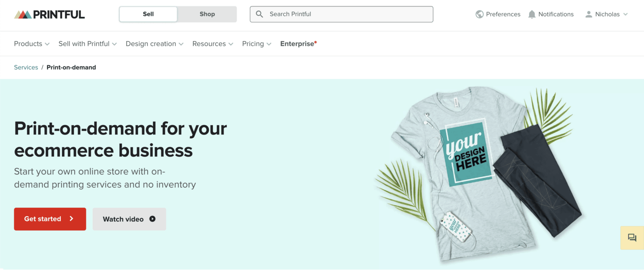Select the Sell tab

click(148, 14)
